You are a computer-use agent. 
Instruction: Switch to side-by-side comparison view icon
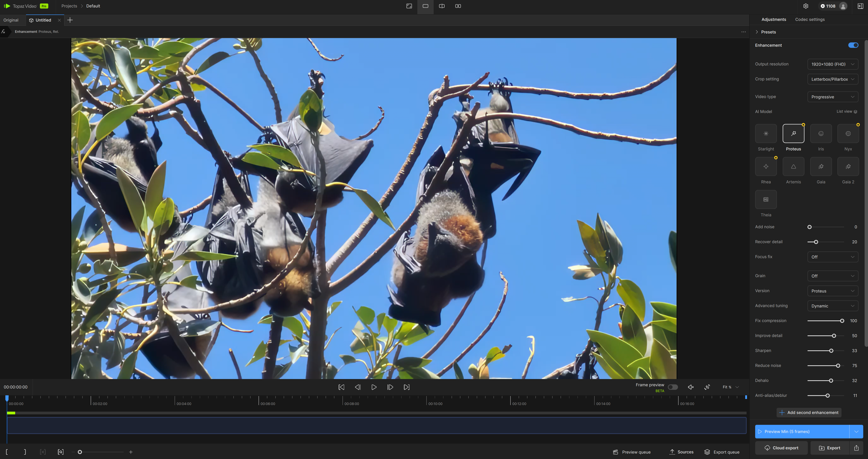[458, 6]
